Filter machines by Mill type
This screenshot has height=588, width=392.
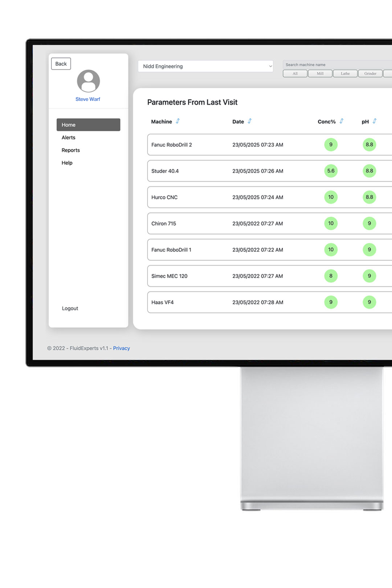click(320, 74)
